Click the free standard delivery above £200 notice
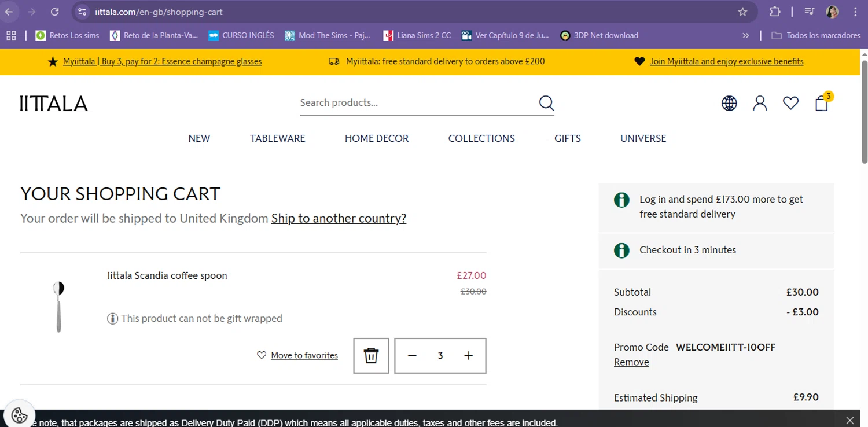 446,61
